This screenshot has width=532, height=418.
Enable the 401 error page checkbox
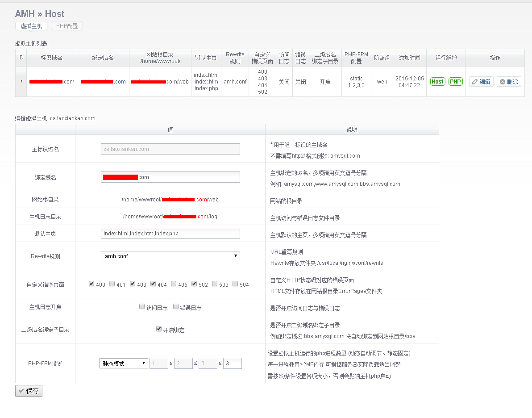112,284
